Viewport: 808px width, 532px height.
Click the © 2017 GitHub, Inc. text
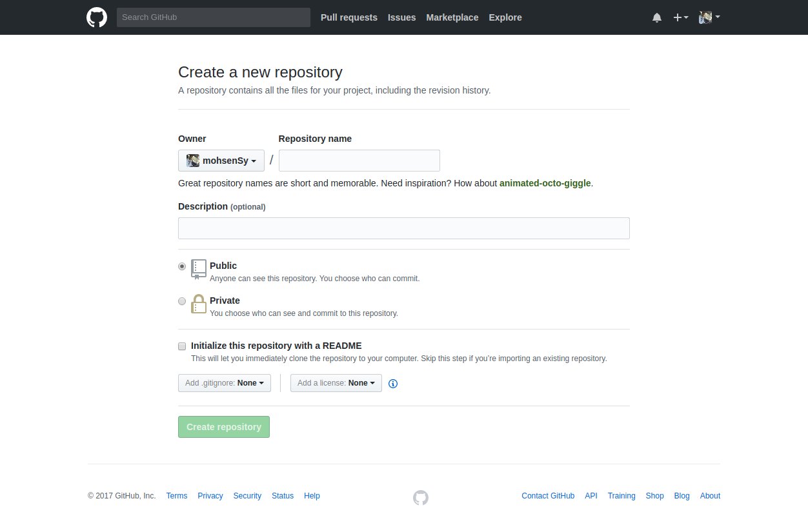tap(122, 496)
